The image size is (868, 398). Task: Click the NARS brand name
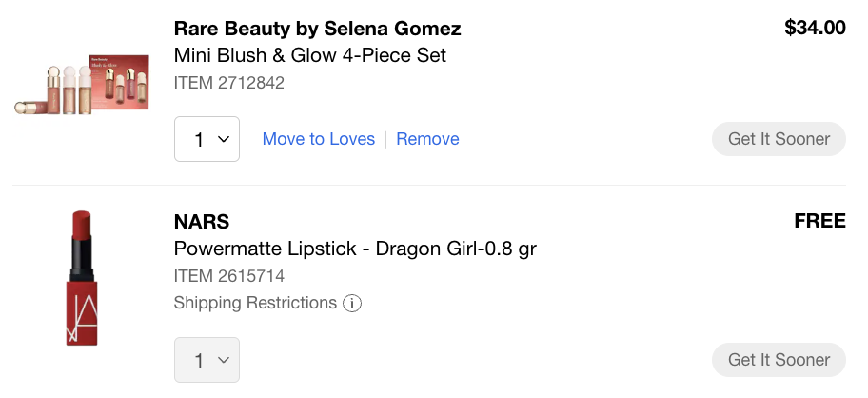pos(202,222)
